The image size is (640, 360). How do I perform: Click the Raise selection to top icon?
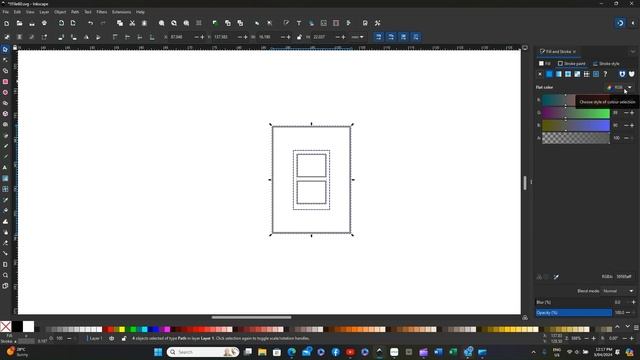coord(115,37)
